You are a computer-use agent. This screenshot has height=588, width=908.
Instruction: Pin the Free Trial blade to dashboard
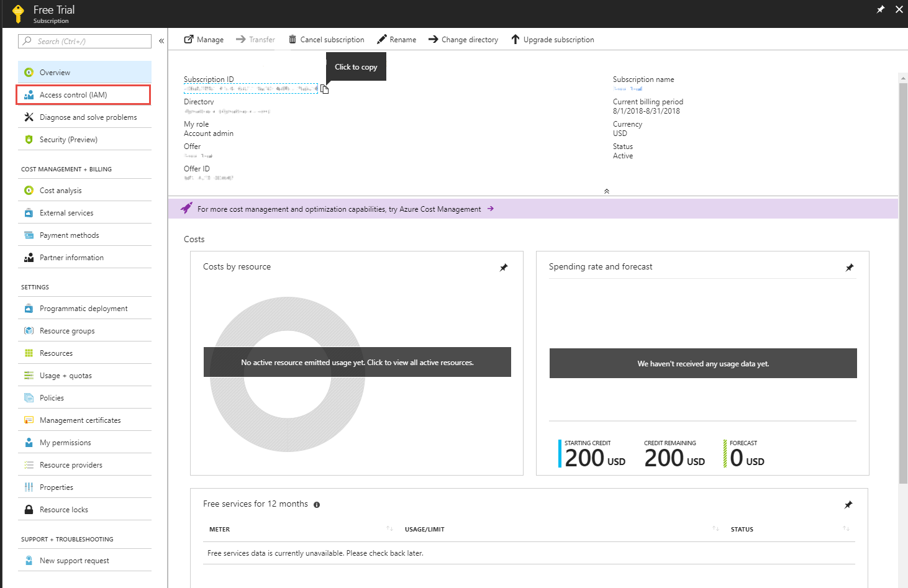click(881, 9)
